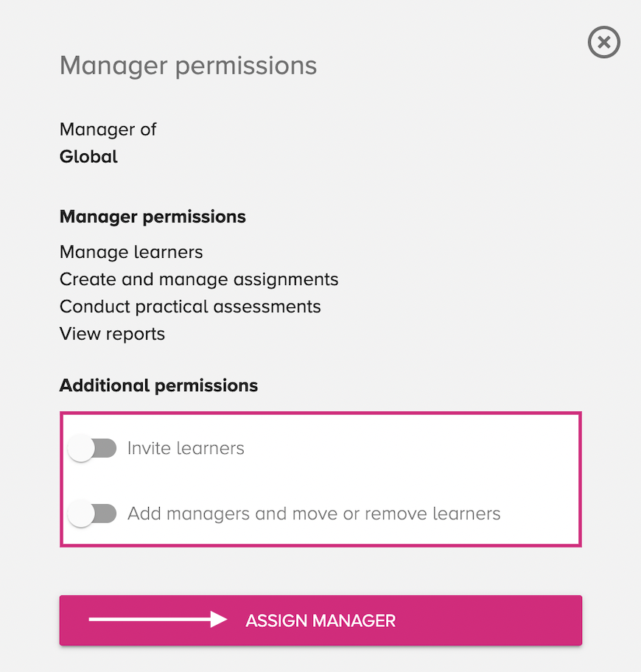This screenshot has height=672, width=641.
Task: Click the Manager of label
Action: tap(108, 130)
